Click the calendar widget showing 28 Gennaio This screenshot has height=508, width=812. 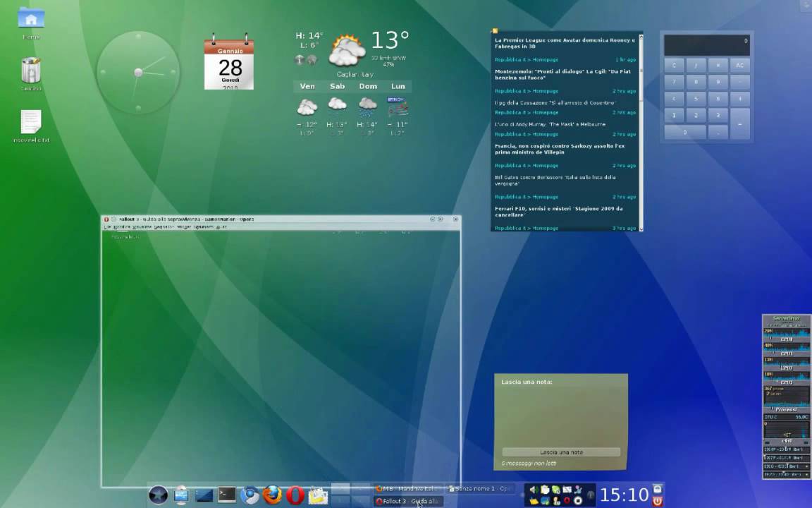tap(229, 62)
